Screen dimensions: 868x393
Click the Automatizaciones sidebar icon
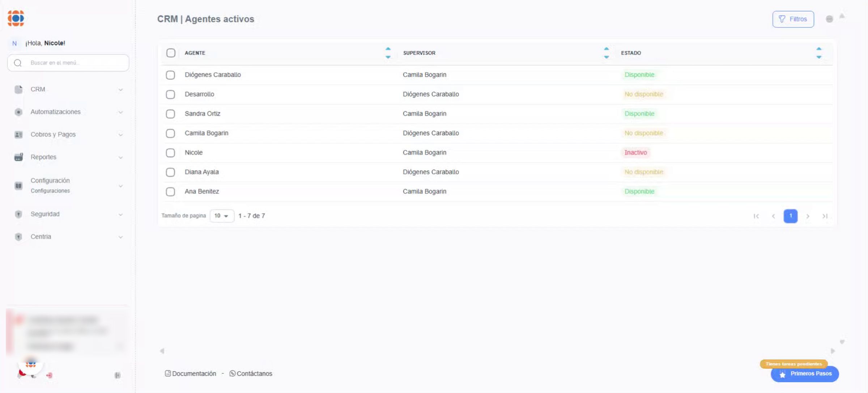(18, 112)
